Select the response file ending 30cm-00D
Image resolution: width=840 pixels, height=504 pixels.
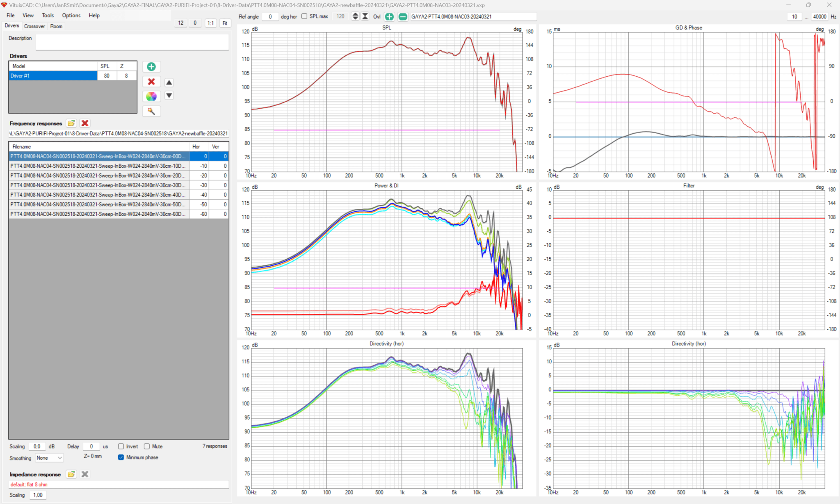(x=119, y=156)
